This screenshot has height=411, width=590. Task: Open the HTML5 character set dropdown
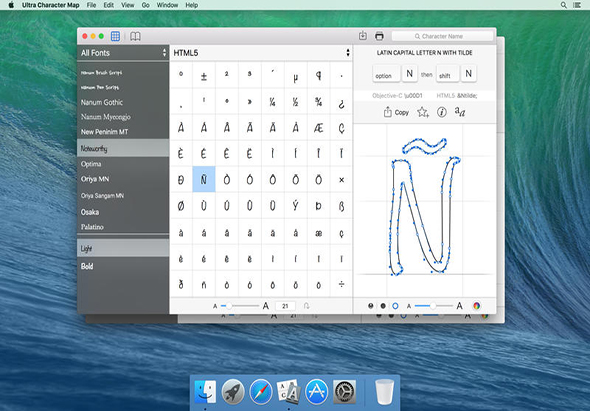point(262,53)
